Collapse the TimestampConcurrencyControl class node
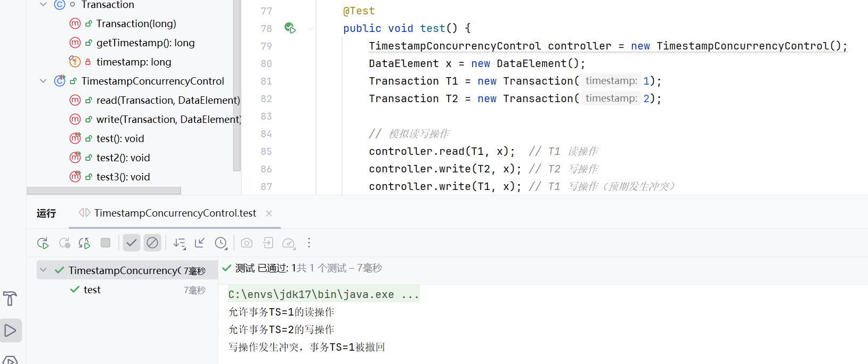The width and height of the screenshot is (868, 364). click(43, 81)
